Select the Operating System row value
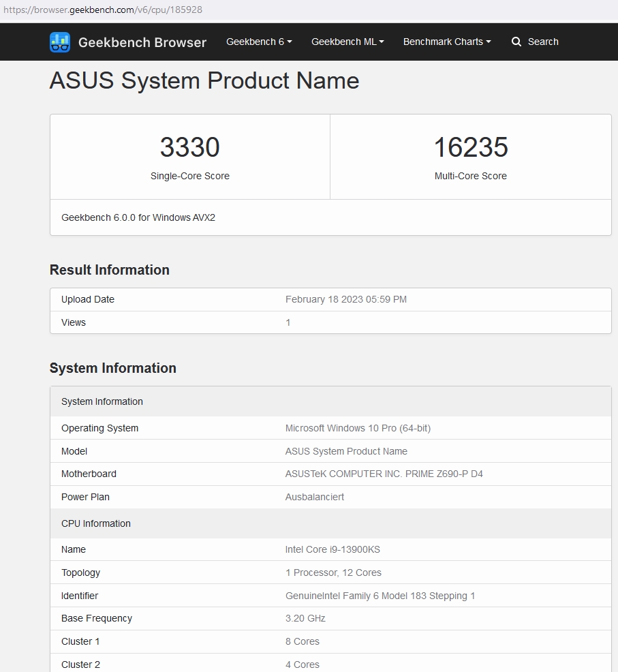Screen dimensions: 618x672 coord(358,428)
